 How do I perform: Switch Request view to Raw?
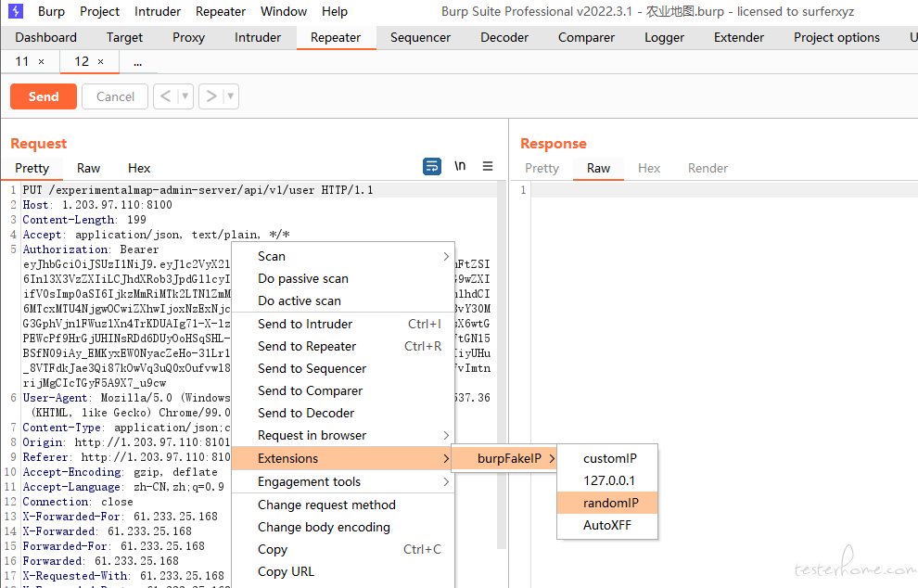(x=88, y=168)
